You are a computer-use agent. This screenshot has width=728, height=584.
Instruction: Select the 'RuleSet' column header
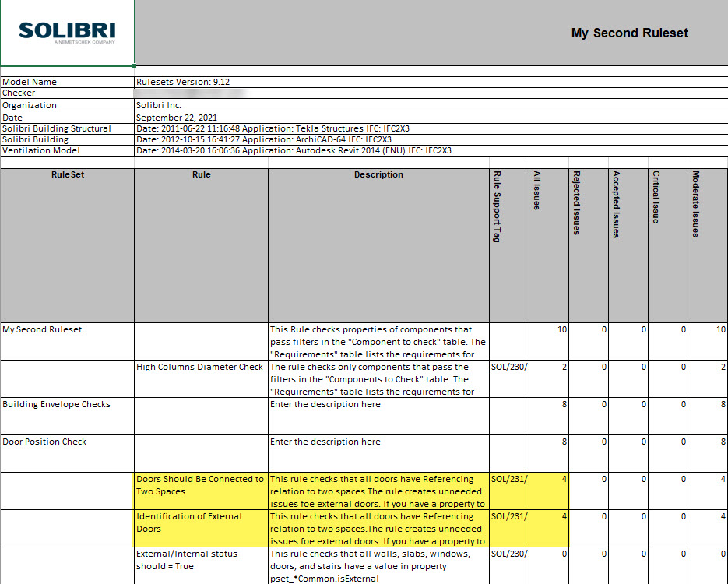[x=67, y=245]
